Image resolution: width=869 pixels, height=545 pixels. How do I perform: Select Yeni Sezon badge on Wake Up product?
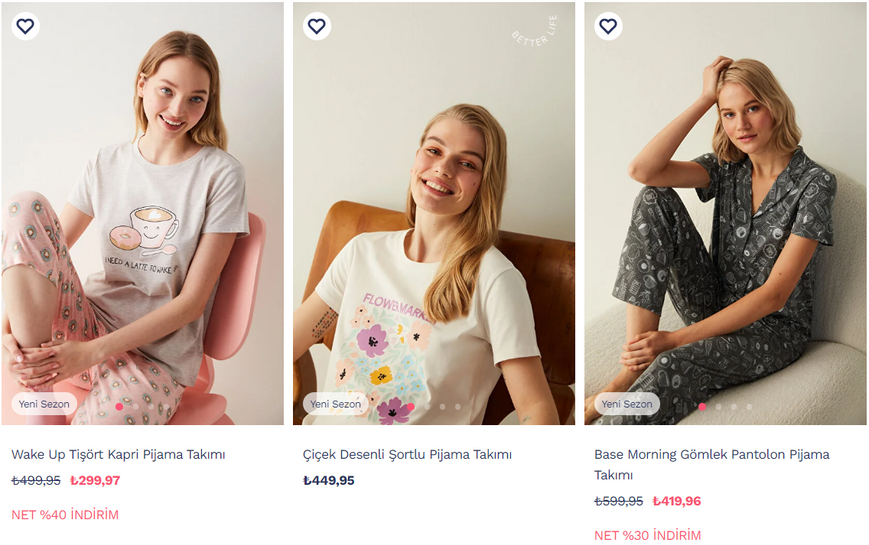point(44,404)
